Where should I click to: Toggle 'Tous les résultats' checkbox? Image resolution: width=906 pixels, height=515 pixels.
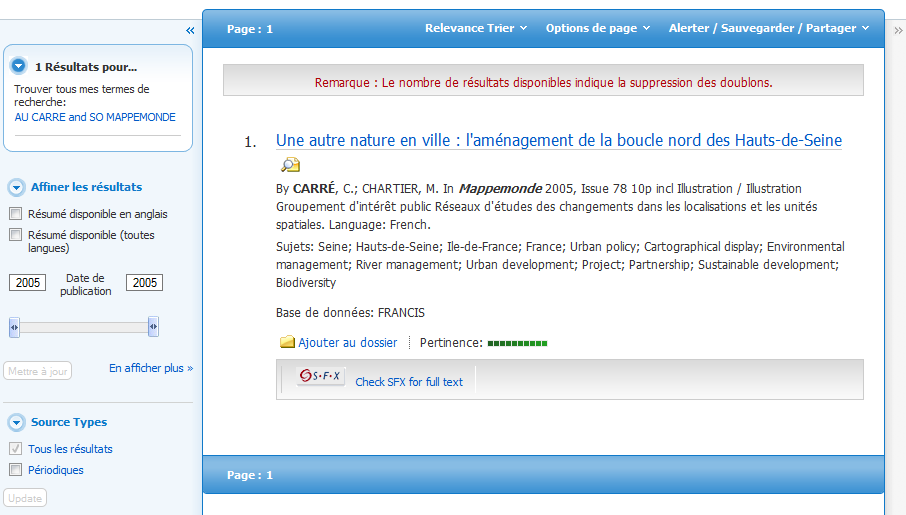coord(16,449)
